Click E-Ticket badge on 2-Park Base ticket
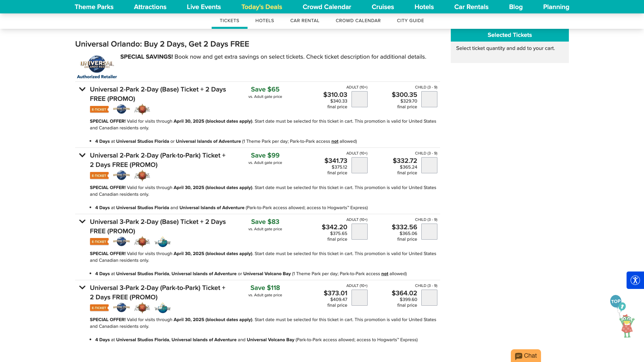644x362 pixels. (99, 110)
